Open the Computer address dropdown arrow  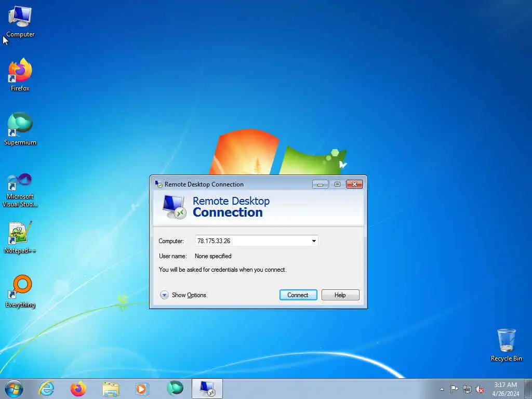point(314,241)
